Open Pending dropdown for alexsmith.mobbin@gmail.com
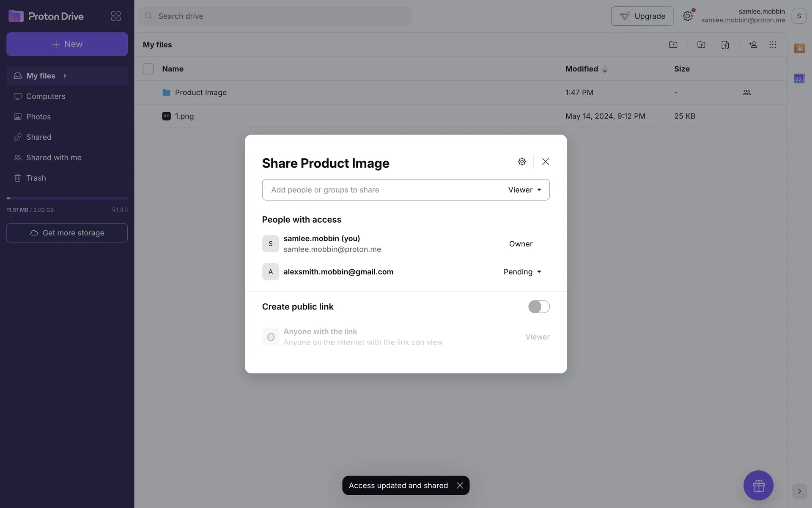This screenshot has height=508, width=812. point(522,272)
